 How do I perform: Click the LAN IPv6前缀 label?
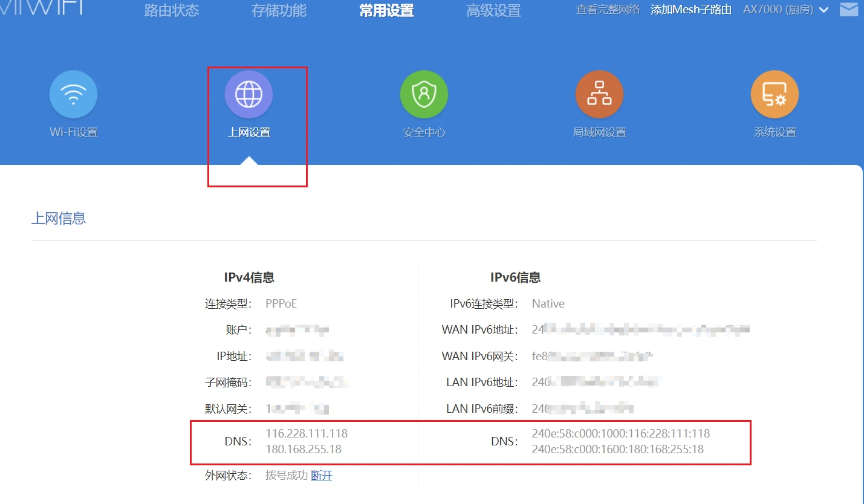click(x=482, y=409)
